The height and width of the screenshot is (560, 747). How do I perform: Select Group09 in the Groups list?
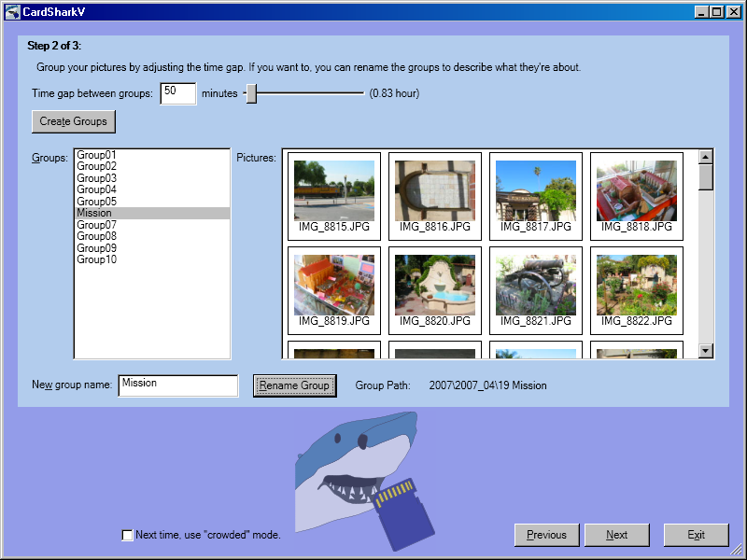pos(152,248)
